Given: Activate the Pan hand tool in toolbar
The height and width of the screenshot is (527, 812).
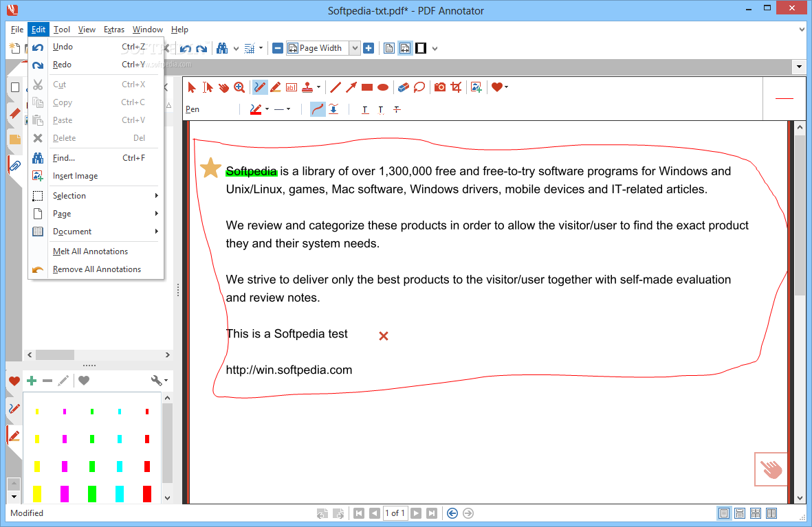Looking at the screenshot, I should [x=223, y=87].
